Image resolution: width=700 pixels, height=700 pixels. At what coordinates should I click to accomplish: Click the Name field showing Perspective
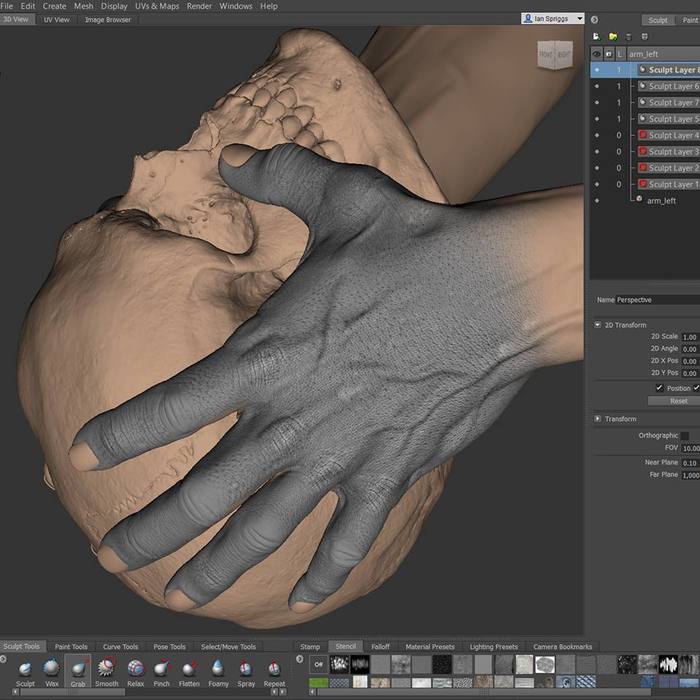point(657,300)
